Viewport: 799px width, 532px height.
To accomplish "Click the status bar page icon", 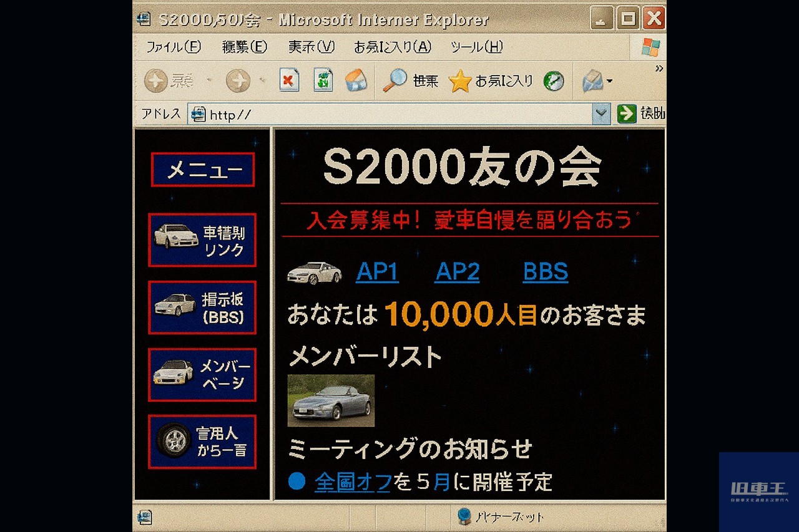I will [145, 517].
